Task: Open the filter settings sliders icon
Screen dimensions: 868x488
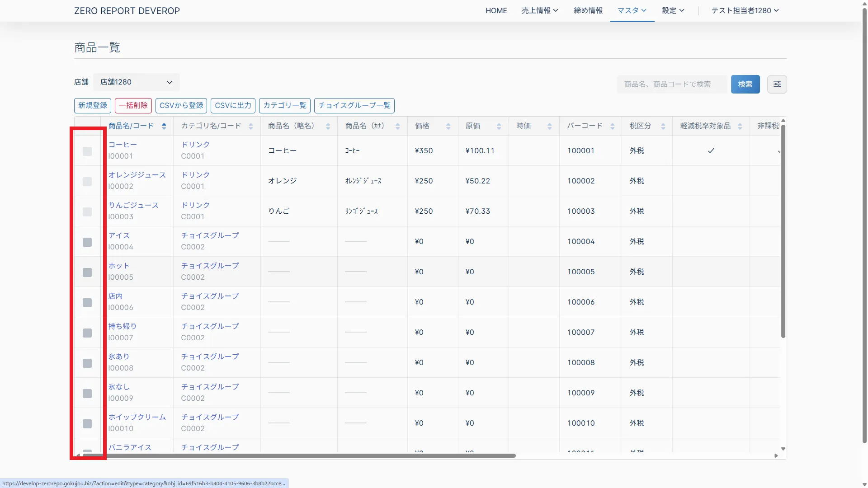Action: click(777, 84)
